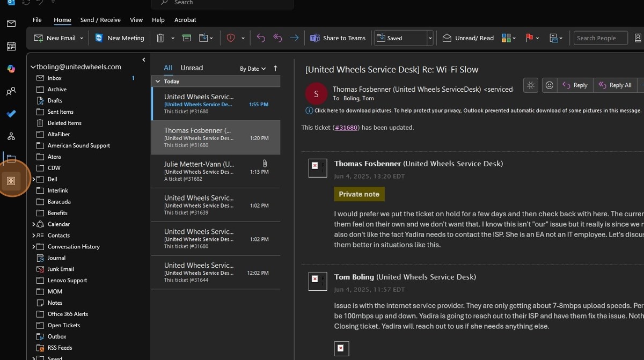Viewport: 644px width, 360px height.
Task: Click the info icon beside download pictures notice
Action: [x=309, y=111]
